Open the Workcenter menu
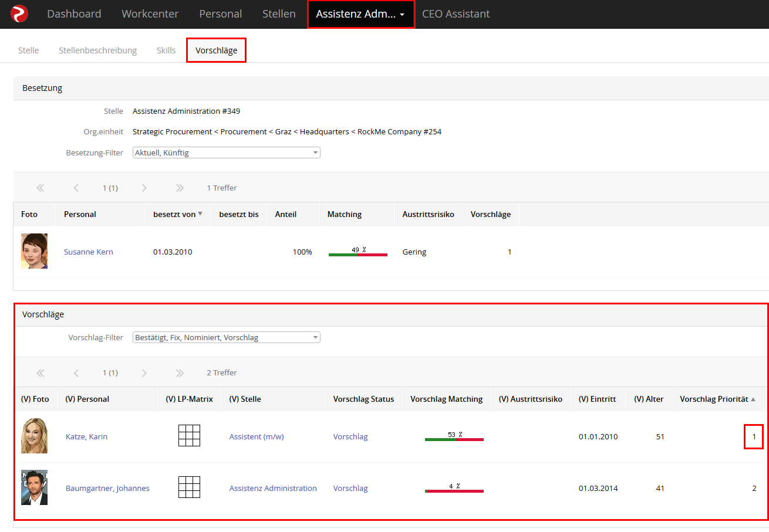Viewport: 769px width, 532px height. pyautogui.click(x=150, y=14)
